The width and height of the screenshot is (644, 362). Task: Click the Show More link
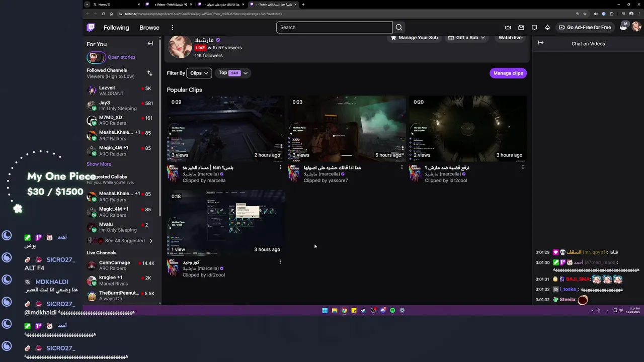pyautogui.click(x=99, y=164)
